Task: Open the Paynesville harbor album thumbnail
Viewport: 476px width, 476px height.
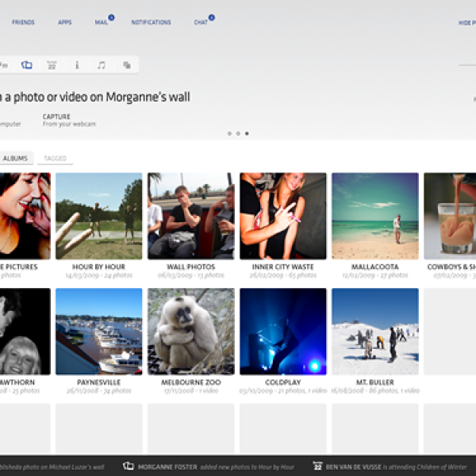Action: click(x=99, y=331)
